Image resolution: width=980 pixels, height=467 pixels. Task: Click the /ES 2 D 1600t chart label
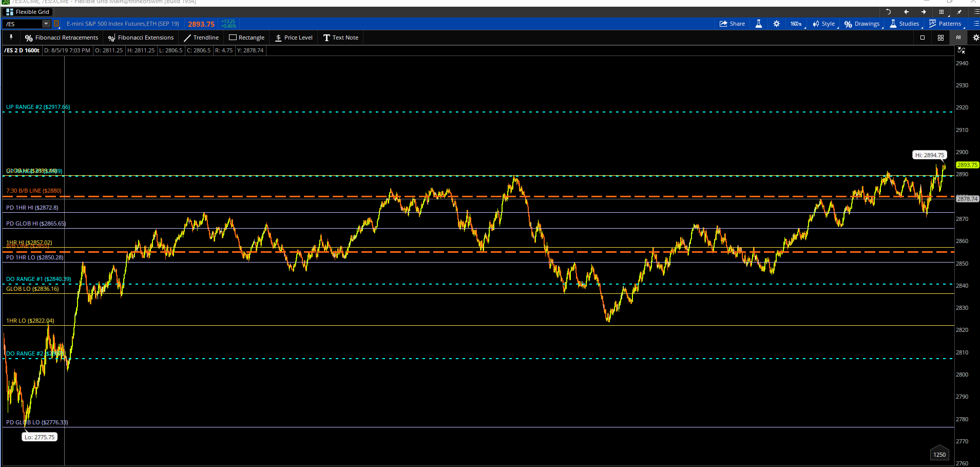(22, 50)
